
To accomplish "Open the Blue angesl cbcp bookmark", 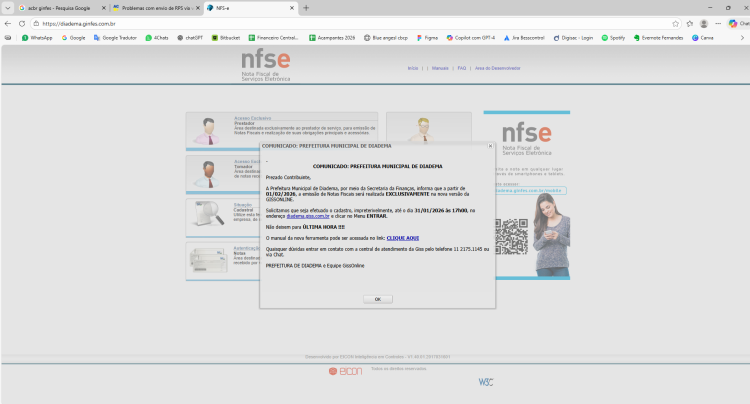I will pos(386,38).
